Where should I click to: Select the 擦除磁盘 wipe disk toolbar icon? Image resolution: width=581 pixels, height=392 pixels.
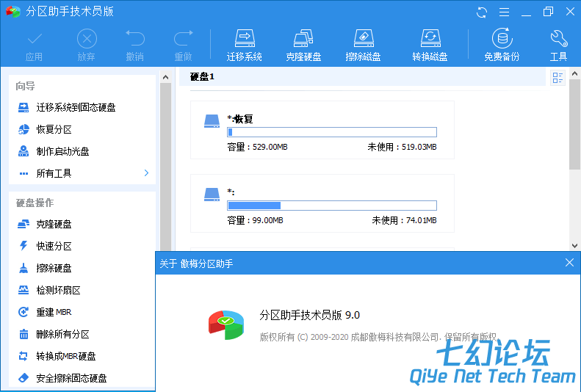click(x=363, y=45)
